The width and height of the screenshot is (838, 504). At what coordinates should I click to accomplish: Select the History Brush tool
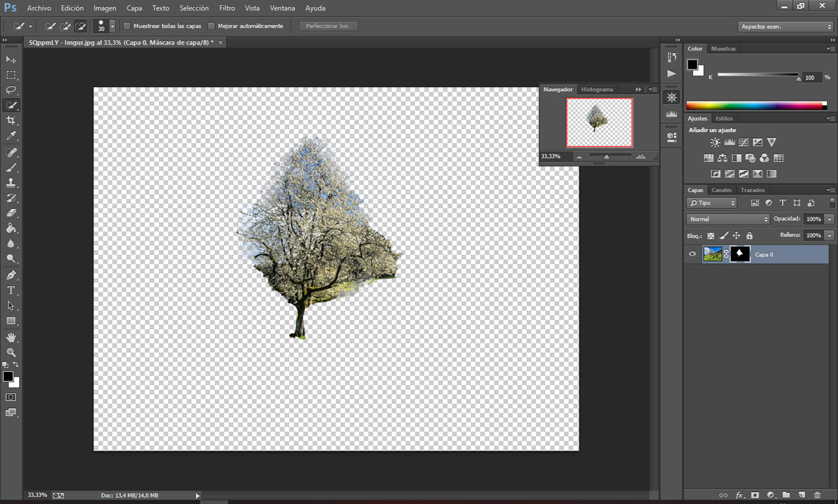(x=11, y=198)
